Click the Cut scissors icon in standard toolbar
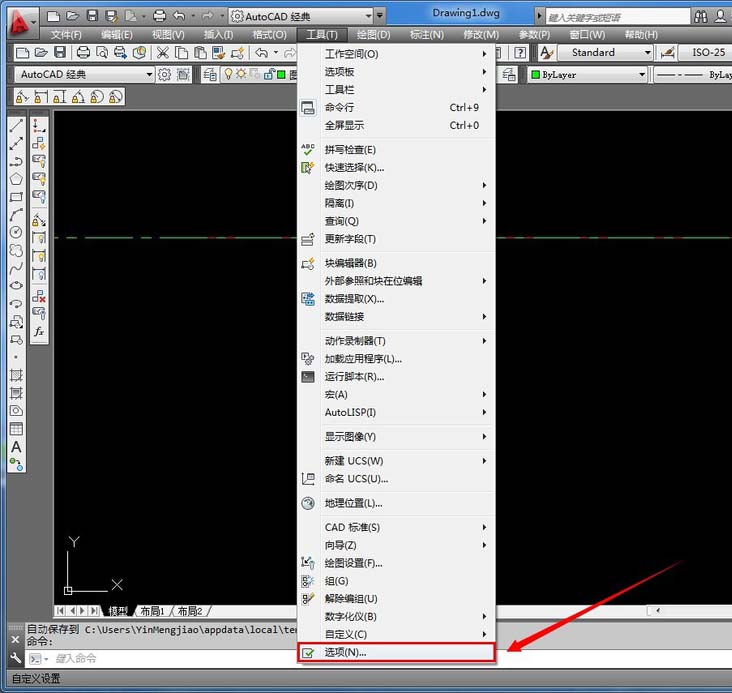Image resolution: width=732 pixels, height=693 pixels. [x=162, y=53]
